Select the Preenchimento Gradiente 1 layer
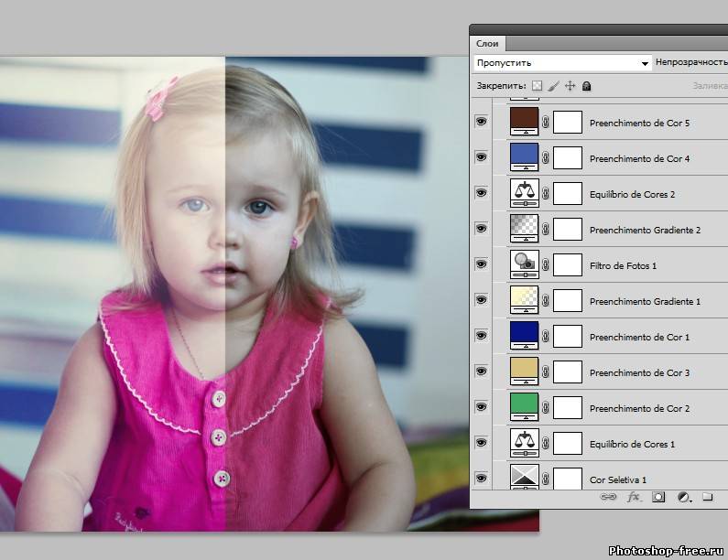 645,301
